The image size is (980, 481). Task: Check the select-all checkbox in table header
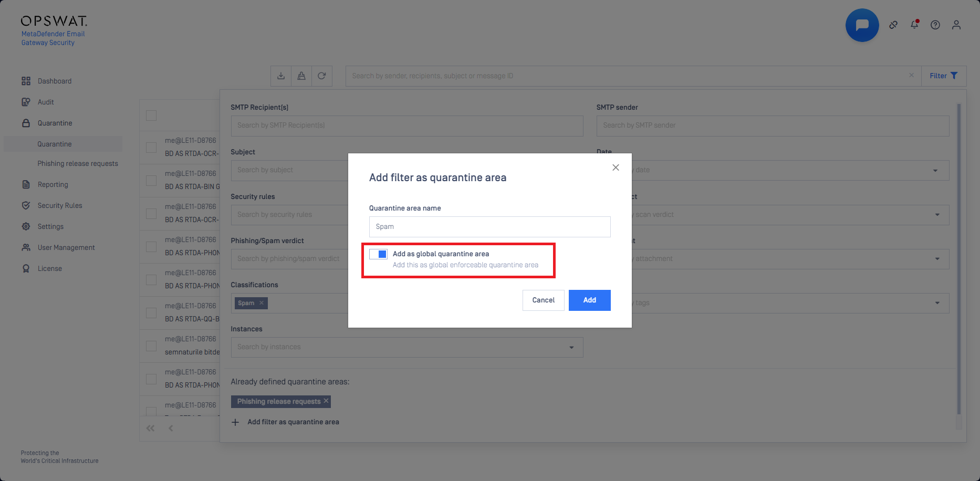(x=151, y=116)
